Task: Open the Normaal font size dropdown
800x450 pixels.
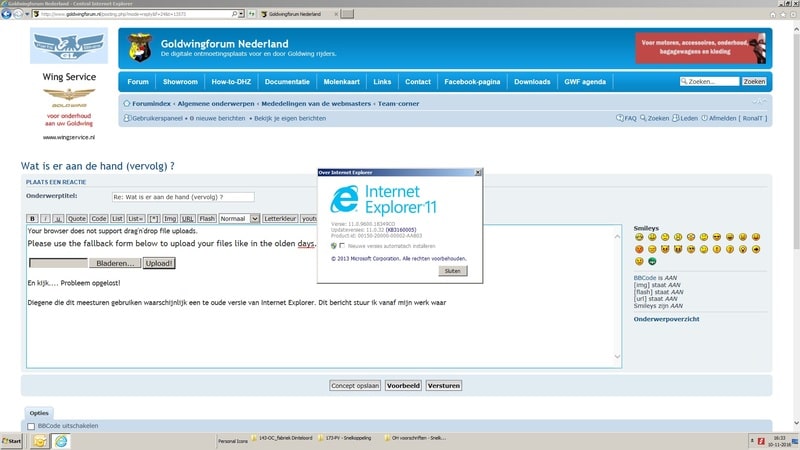Action: (x=239, y=218)
